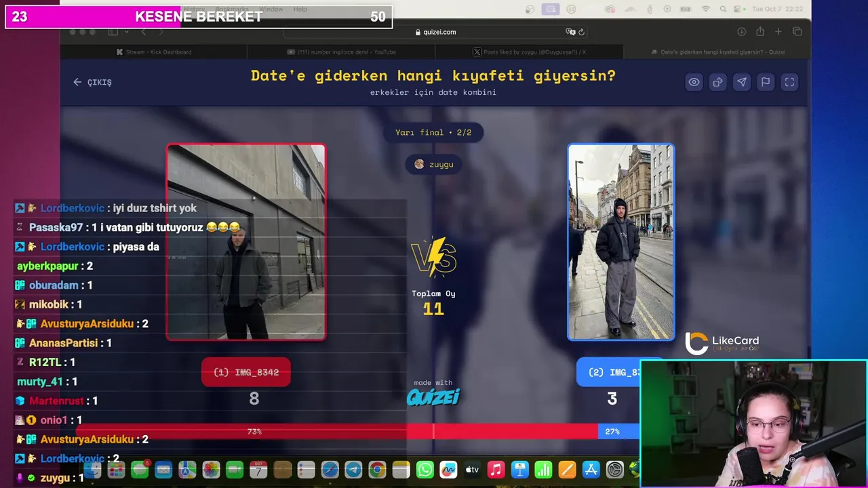Screen dimensions: 868x488
Task: Open Pages from the Dock
Action: (x=567, y=469)
